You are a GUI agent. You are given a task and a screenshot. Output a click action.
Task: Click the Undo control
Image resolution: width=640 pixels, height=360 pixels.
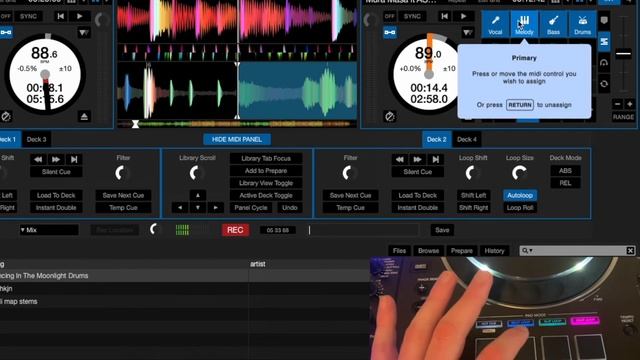pos(290,208)
